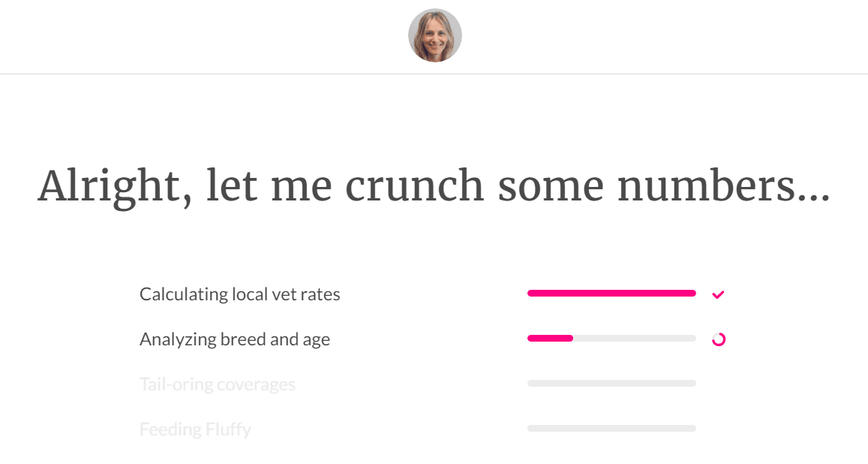Click the pink filled part of breed progress bar

point(550,339)
